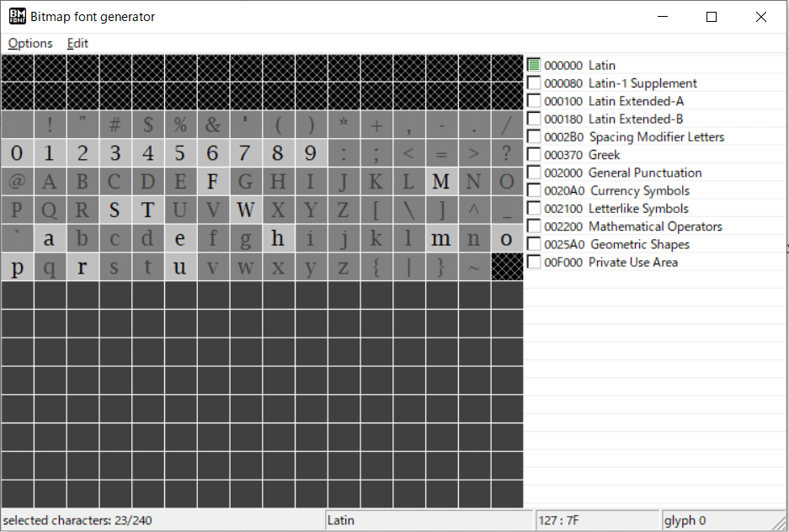Select the '00F000 Private Use Area' row text
Screen dimensions: 789x532
(x=610, y=263)
